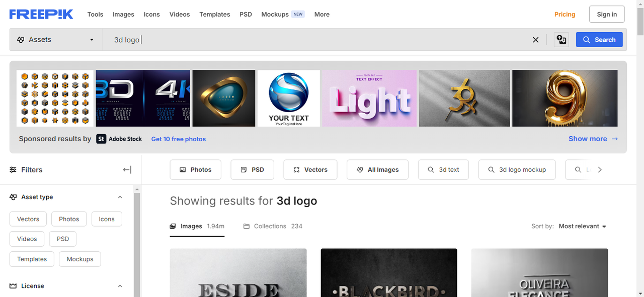This screenshot has width=644, height=297.
Task: Go to Pricing page
Action: coord(565,14)
